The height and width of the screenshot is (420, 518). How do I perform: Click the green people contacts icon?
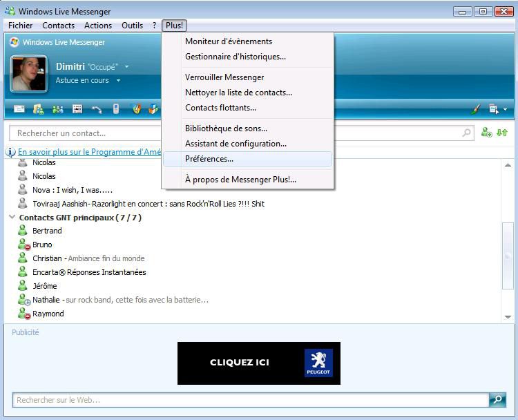click(58, 109)
